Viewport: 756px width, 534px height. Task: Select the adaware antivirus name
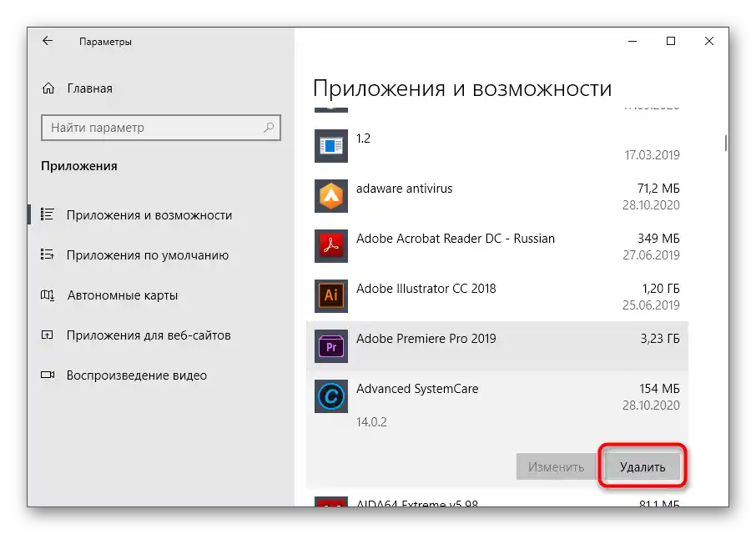coord(405,189)
